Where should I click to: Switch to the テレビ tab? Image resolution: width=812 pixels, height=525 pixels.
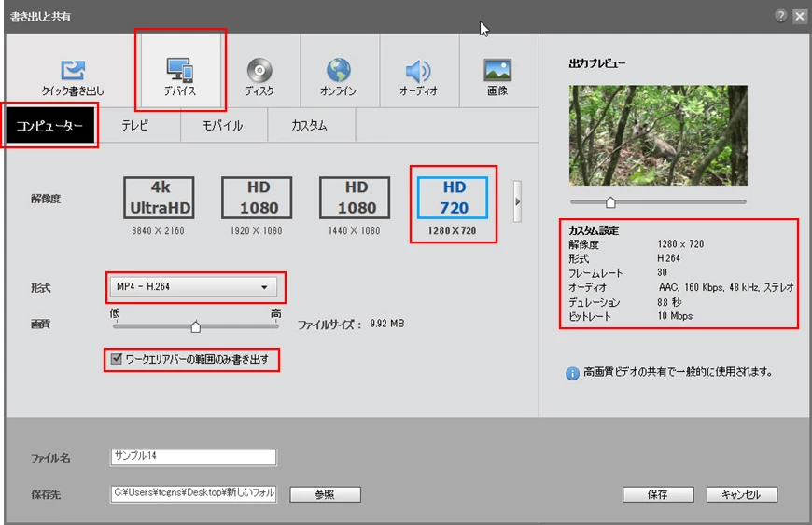pos(135,125)
